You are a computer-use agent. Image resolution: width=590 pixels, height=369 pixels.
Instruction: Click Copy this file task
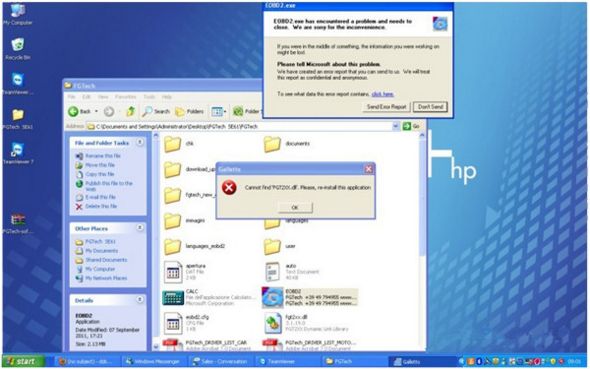[95, 174]
